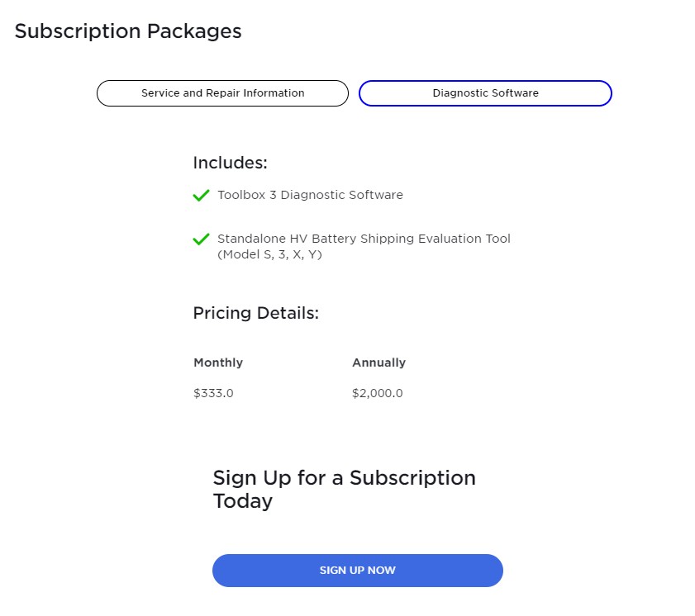
Task: Click the green checkmark beside Standalone HV Battery
Action: click(201, 239)
